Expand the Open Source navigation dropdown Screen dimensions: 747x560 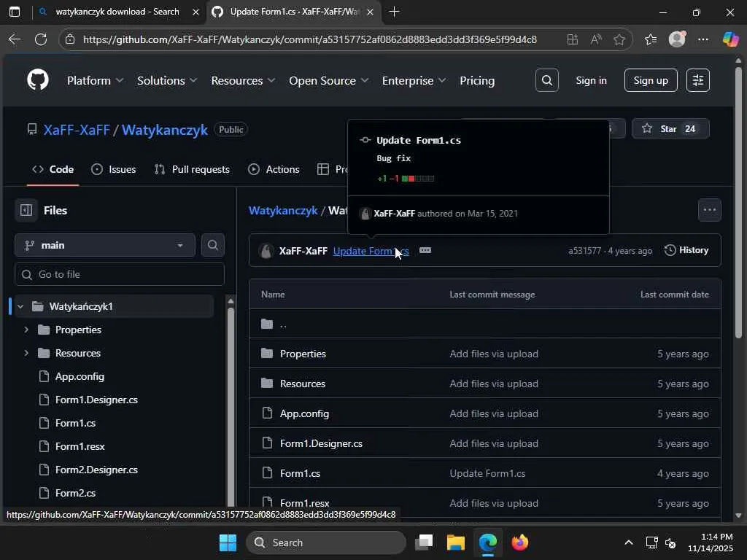[x=329, y=80]
